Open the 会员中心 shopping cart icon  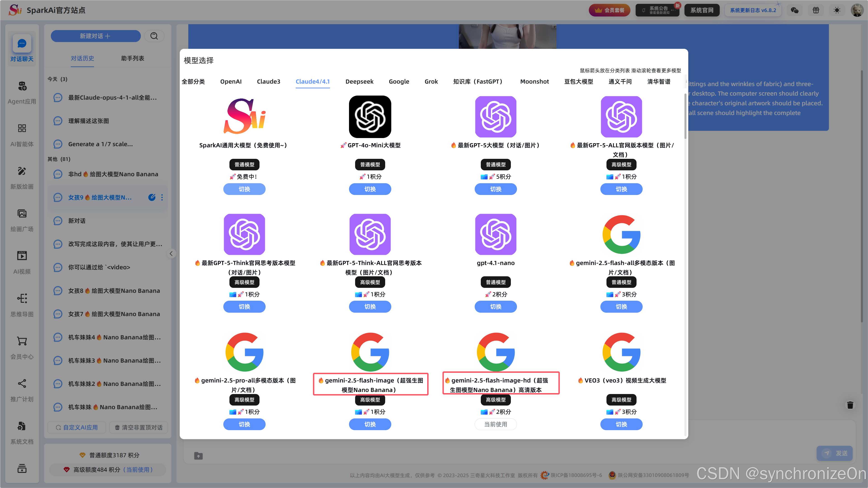(x=22, y=341)
